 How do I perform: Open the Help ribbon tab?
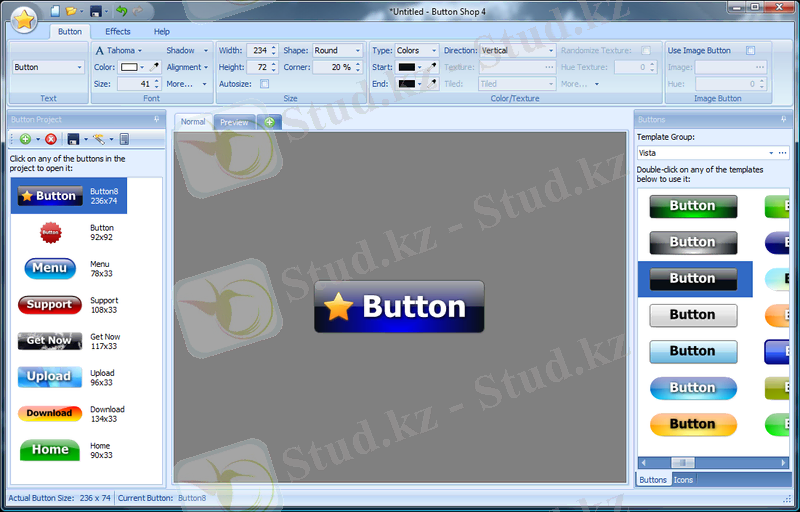[x=162, y=32]
